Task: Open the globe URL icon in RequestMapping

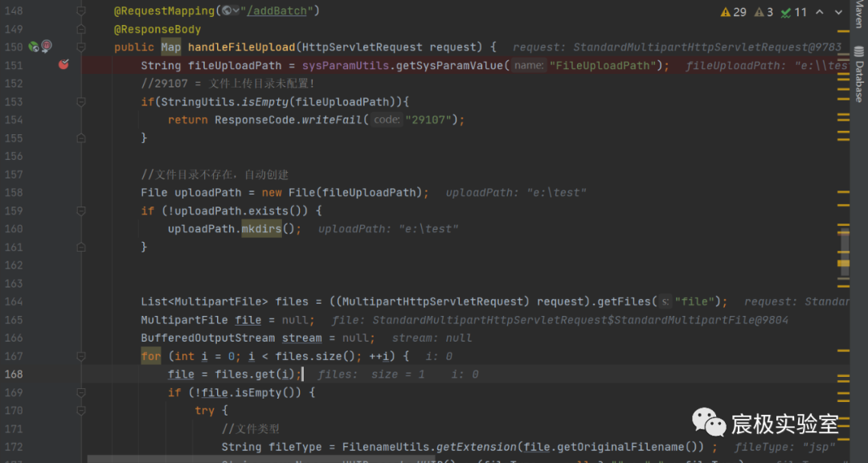Action: click(227, 10)
